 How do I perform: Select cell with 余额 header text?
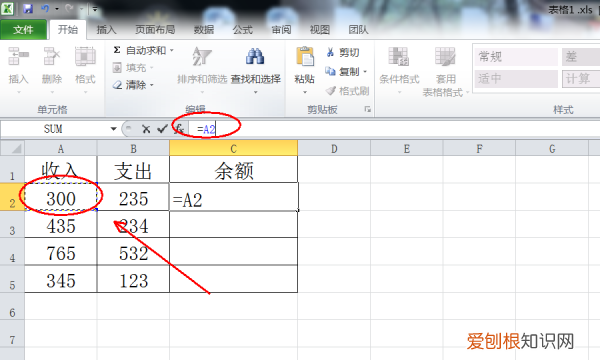pos(233,169)
